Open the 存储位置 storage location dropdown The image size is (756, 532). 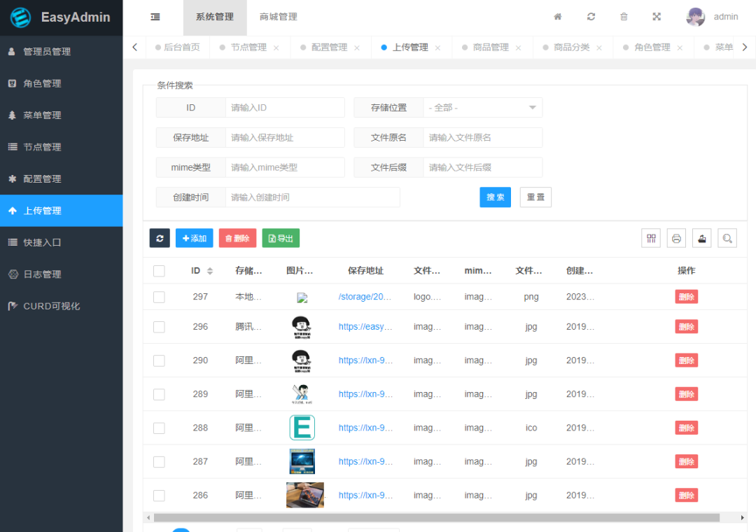[x=483, y=107]
